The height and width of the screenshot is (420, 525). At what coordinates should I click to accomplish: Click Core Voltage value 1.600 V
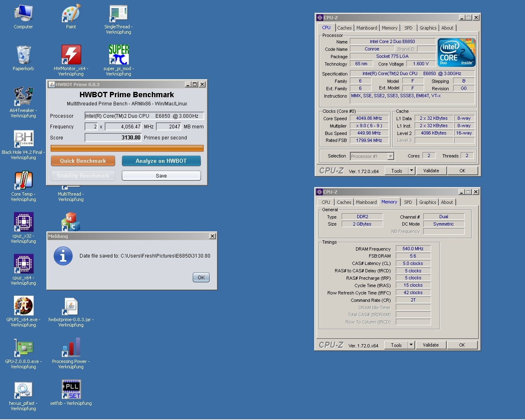(x=421, y=64)
